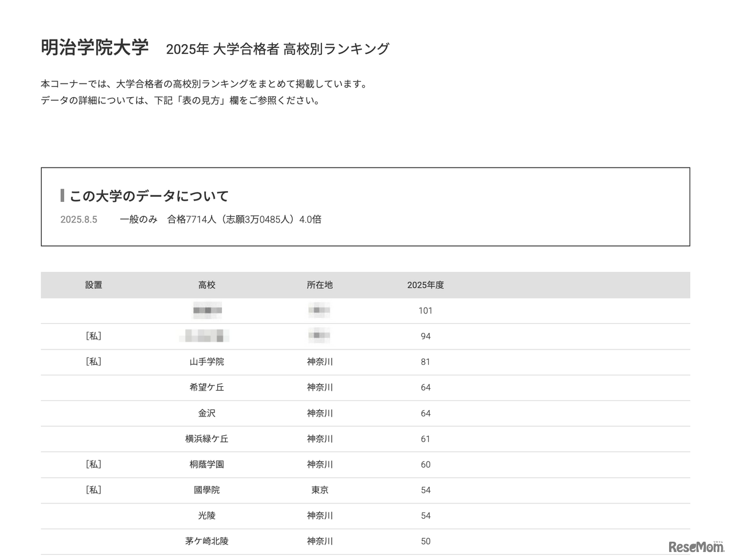The width and height of the screenshot is (732, 560).
Task: Click the 2025年 大学合格者 高校別ランキング subtitle
Action: pyautogui.click(x=277, y=49)
